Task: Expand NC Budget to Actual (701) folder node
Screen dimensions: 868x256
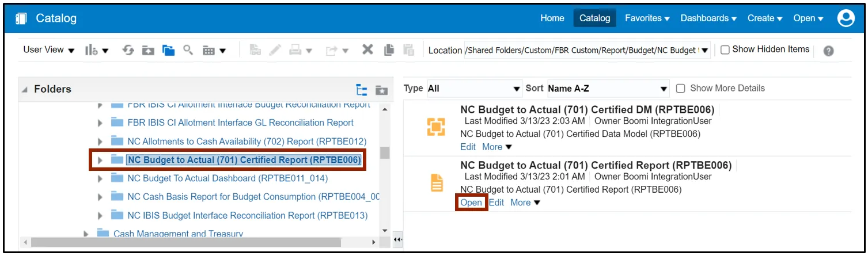Action: point(100,160)
